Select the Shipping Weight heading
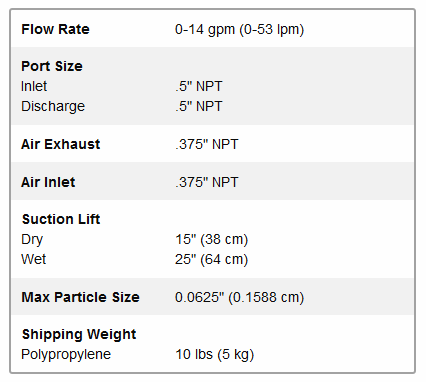The height and width of the screenshot is (382, 426). point(79,335)
